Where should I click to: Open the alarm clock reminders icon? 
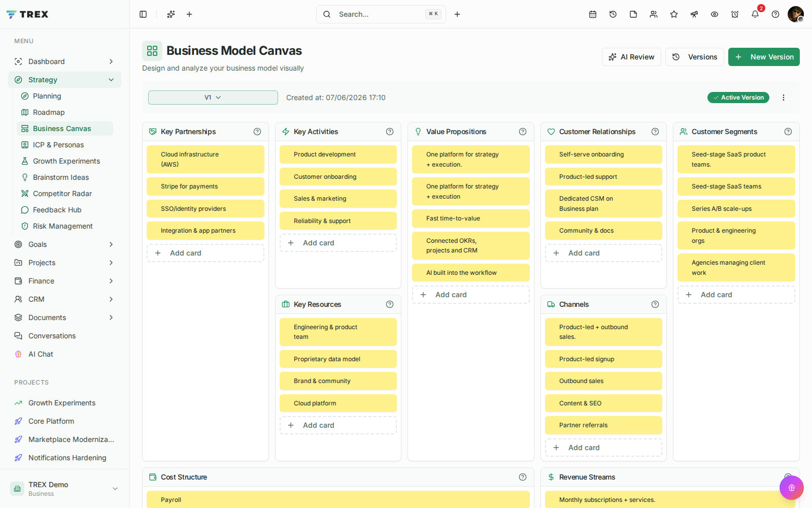(x=735, y=14)
